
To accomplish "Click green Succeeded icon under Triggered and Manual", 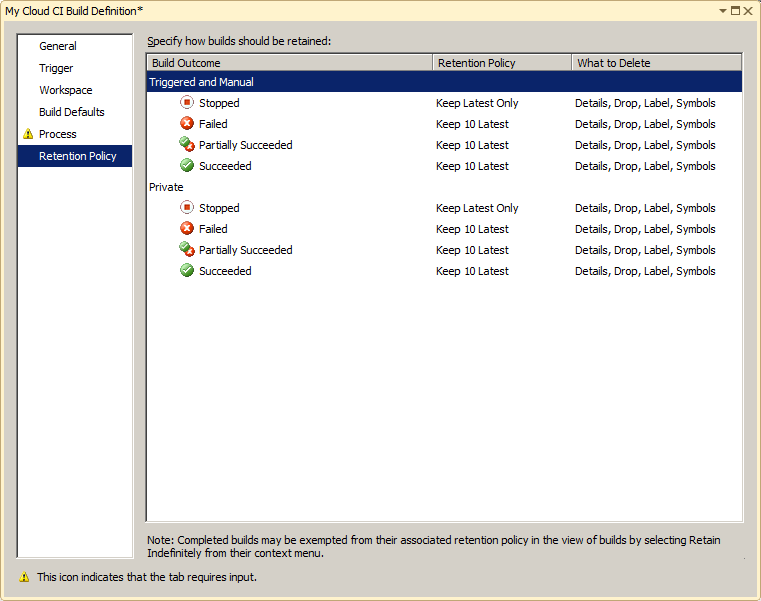I will pos(187,166).
